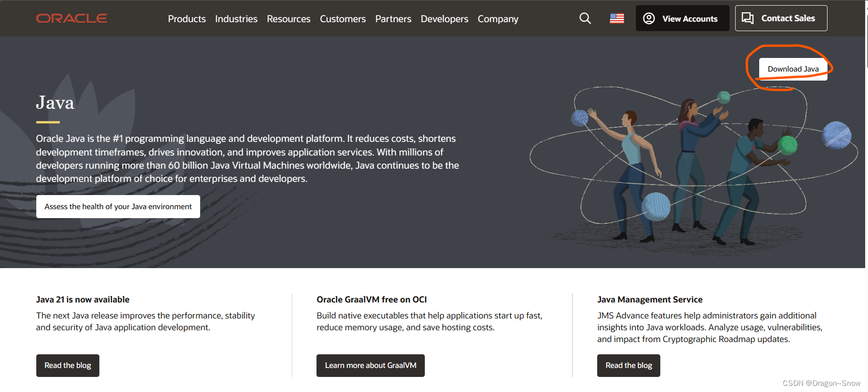Click the Oracle logo
This screenshot has width=868, height=392.
72,18
